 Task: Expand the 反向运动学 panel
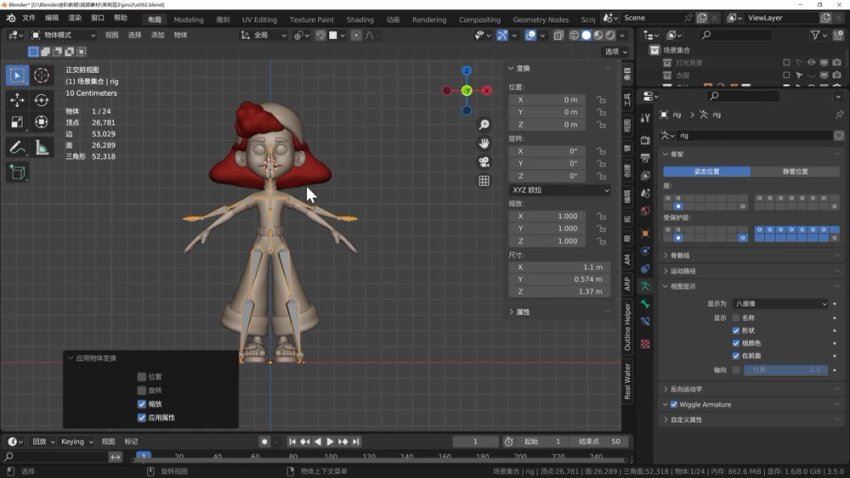pyautogui.click(x=685, y=389)
